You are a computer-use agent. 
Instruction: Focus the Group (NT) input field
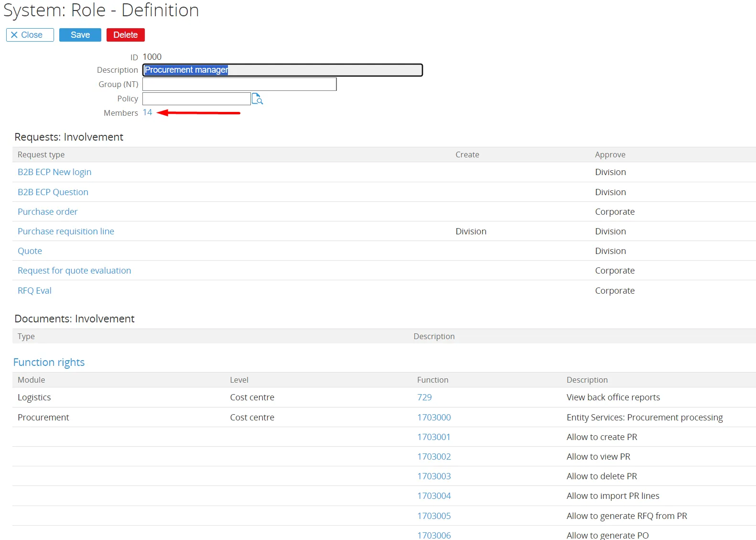coord(239,84)
